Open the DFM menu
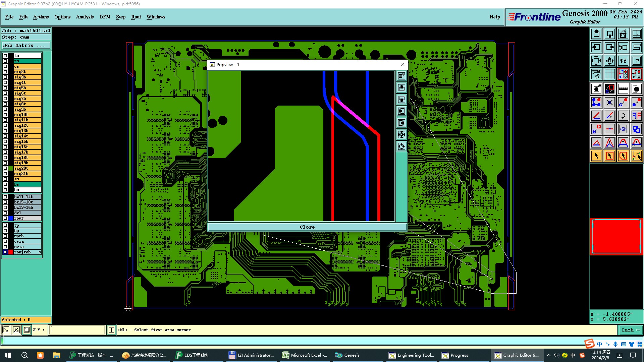The image size is (644, 362). coord(105,17)
